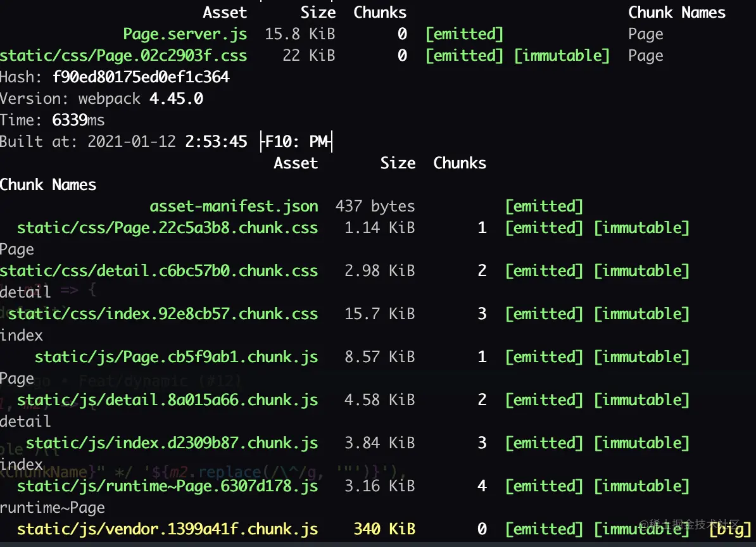This screenshot has height=547, width=756.
Task: Click the hash value f90ed80175ed0ef1c364
Action: (x=141, y=77)
